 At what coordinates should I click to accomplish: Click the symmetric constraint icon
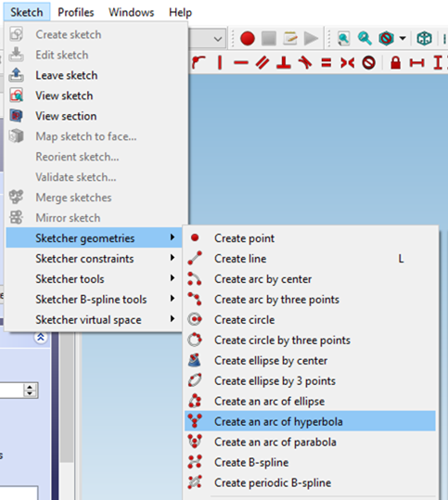[x=347, y=63]
